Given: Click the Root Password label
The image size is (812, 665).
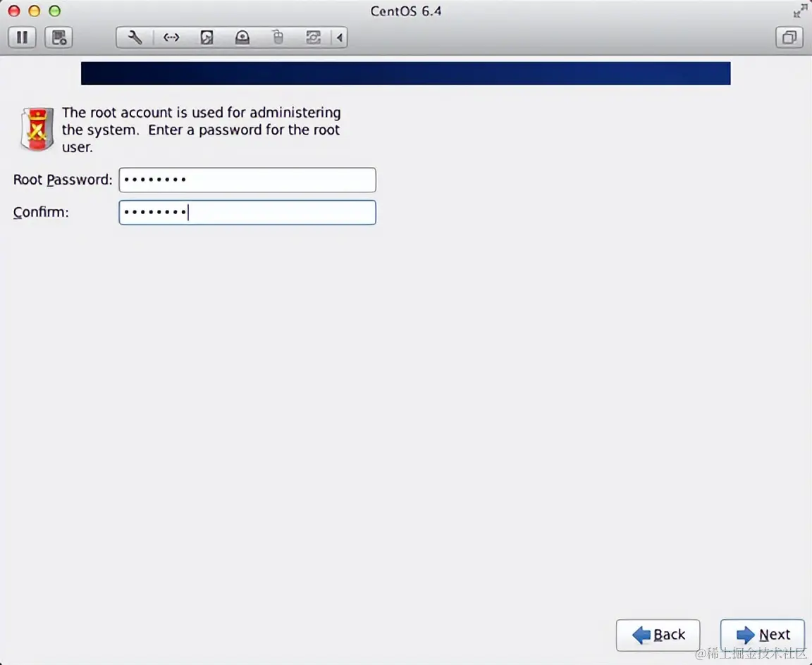Looking at the screenshot, I should (63, 180).
